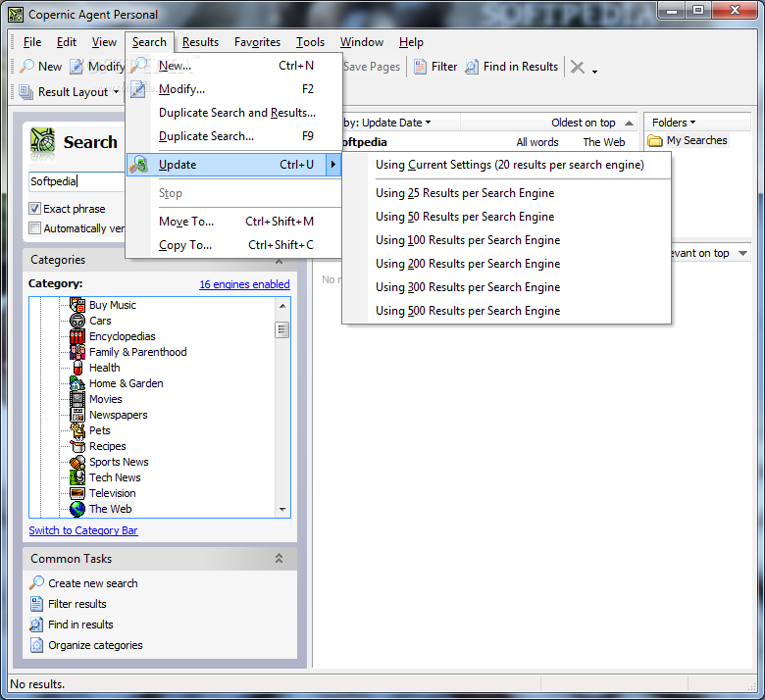Open the Help menu
This screenshot has height=700, width=765.
(x=411, y=42)
